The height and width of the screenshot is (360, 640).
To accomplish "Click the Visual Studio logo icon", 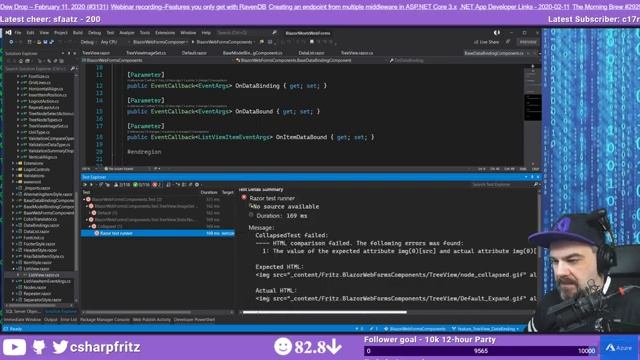I will point(8,33).
